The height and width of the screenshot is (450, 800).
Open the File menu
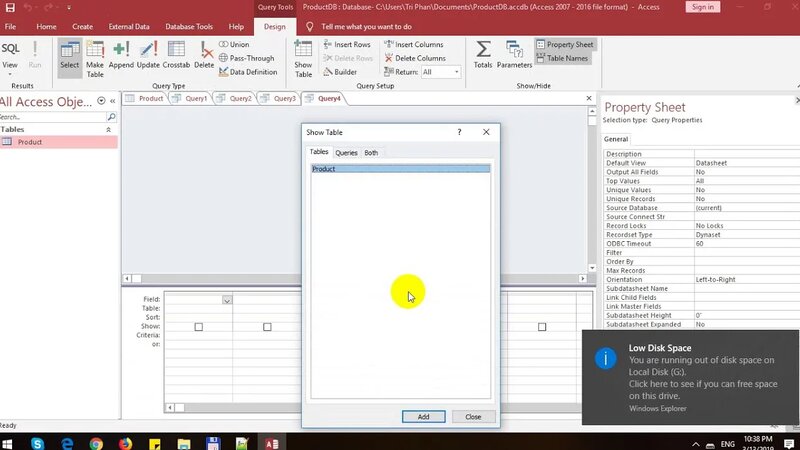(x=10, y=27)
